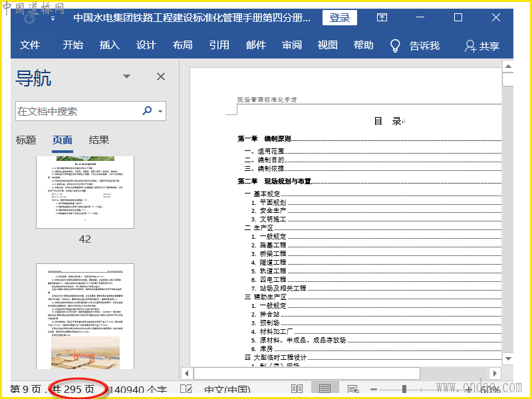The image size is (532, 399).
Task: Open navigation pane options dropdown arrow
Action: coord(126,77)
